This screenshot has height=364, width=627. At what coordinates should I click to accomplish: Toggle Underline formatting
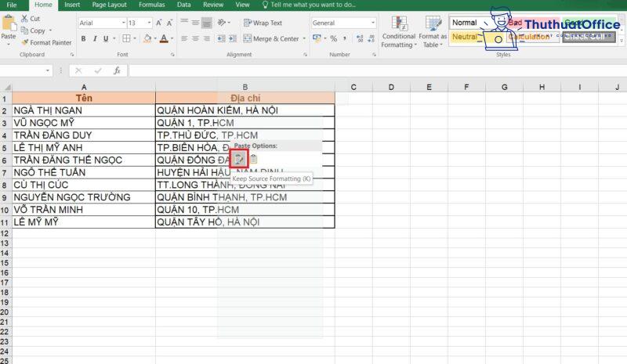(106, 38)
